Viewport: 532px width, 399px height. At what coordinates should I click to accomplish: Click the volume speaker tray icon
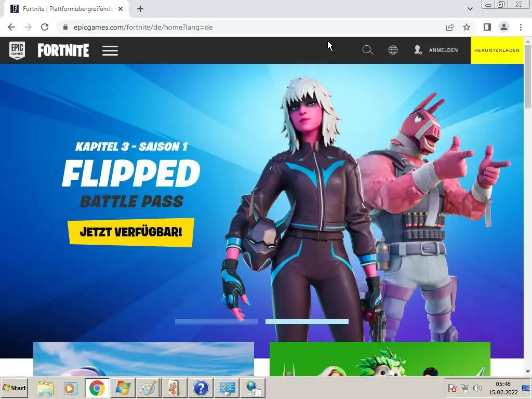pos(477,388)
